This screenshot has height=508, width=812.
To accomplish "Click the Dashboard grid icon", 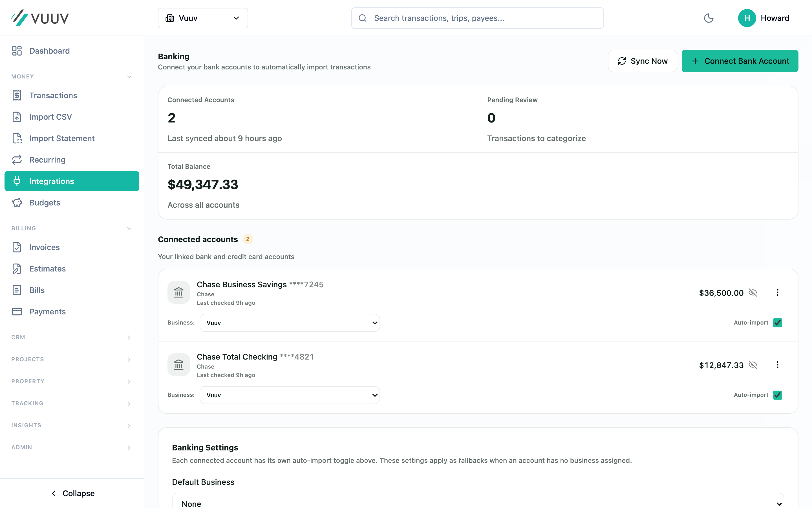I will click(17, 51).
